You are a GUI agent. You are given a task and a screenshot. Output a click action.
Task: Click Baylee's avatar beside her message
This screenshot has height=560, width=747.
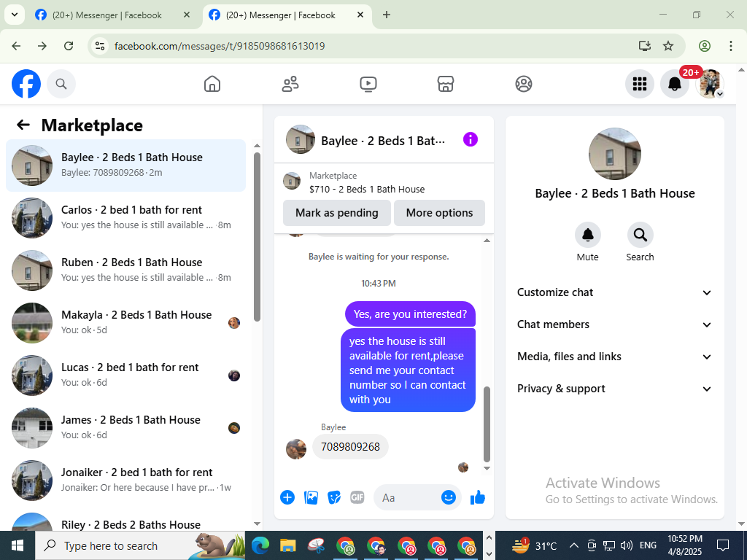[x=296, y=449]
